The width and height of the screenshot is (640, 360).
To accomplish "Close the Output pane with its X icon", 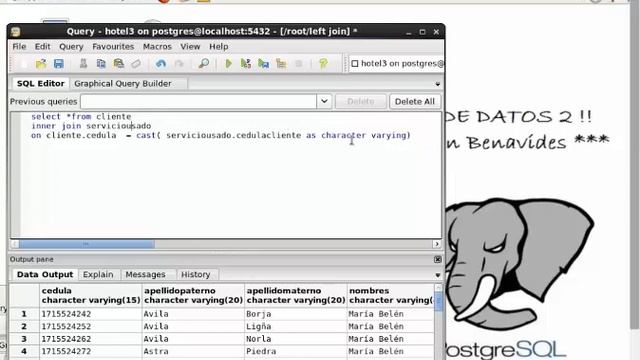I will pyautogui.click(x=438, y=259).
